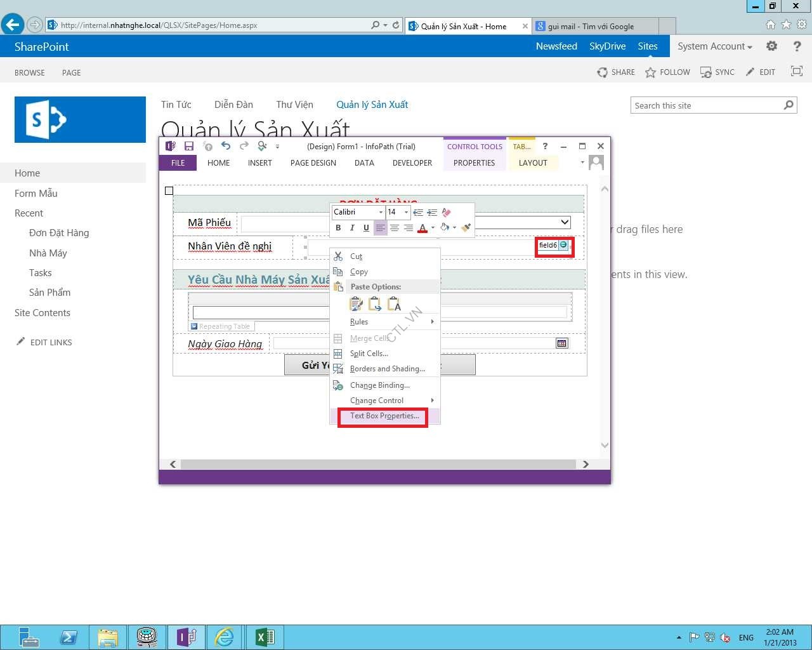
Task: Choose Keep Text Only paste option
Action: (x=394, y=304)
